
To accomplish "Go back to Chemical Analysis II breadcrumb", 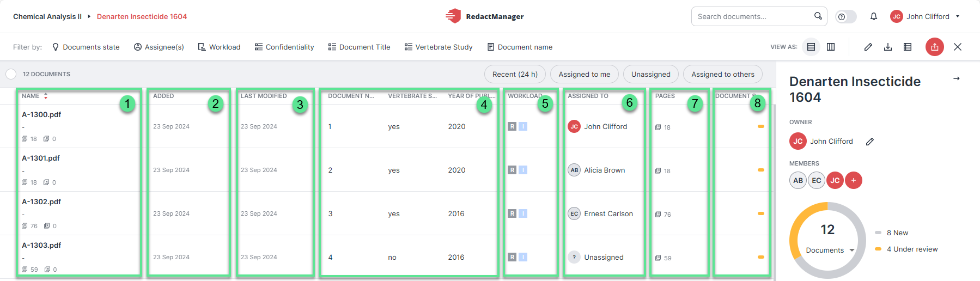I will click(x=47, y=16).
